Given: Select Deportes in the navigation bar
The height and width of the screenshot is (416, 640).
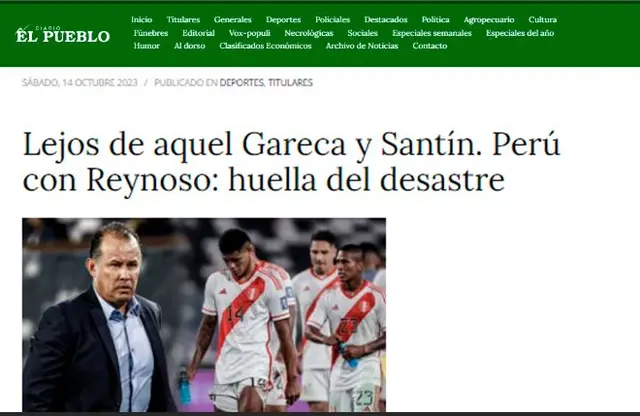Looking at the screenshot, I should pyautogui.click(x=283, y=20).
